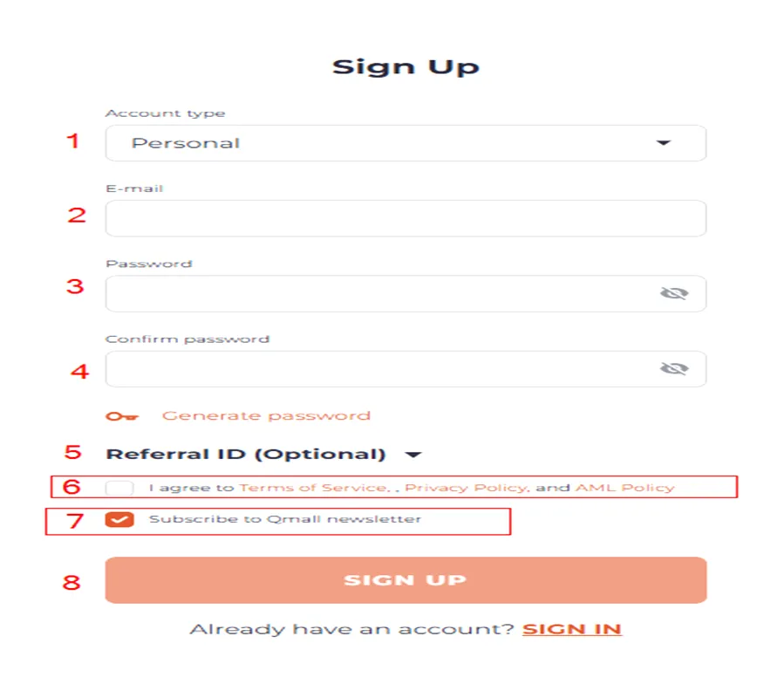Click the Sign Up heading
Viewport: 784px width, 698px height.
[406, 67]
